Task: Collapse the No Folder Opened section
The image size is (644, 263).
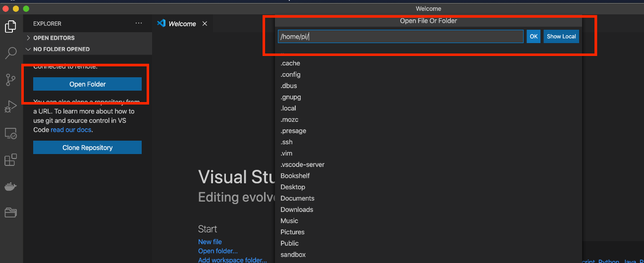Action: 88,49
